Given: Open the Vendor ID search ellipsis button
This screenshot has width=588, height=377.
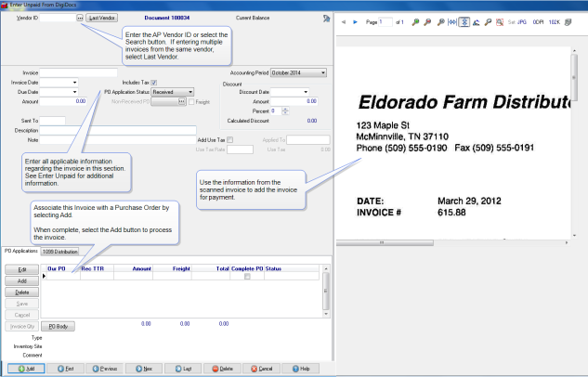Looking at the screenshot, I should click(80, 18).
